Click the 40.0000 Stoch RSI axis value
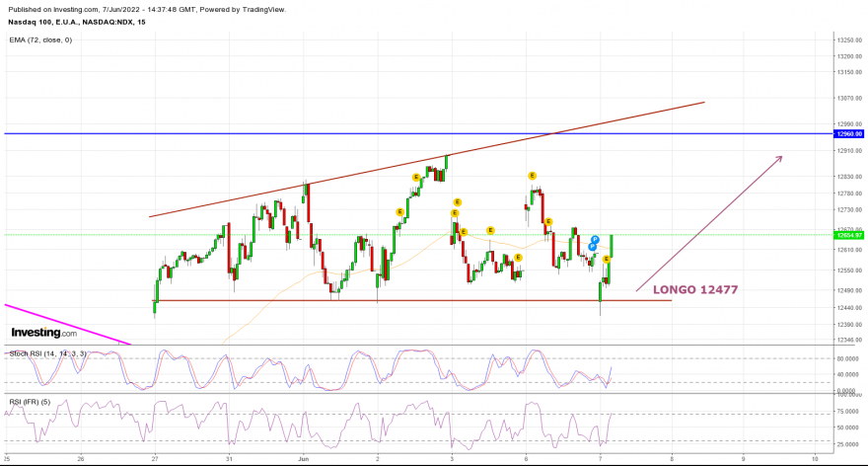 click(849, 374)
